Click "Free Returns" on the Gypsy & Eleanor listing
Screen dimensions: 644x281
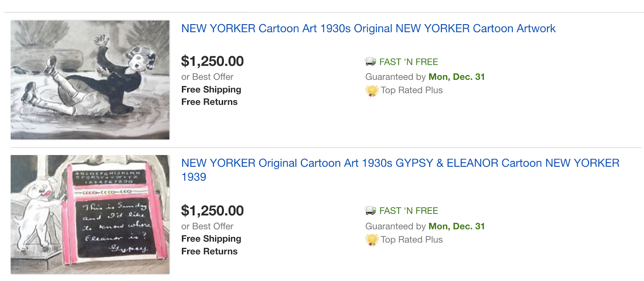(209, 251)
